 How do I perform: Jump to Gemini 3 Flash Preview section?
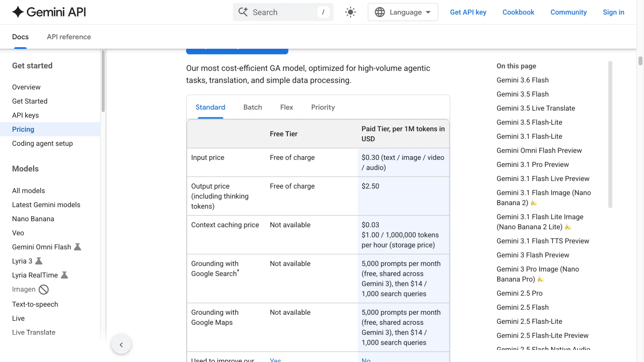tap(533, 255)
